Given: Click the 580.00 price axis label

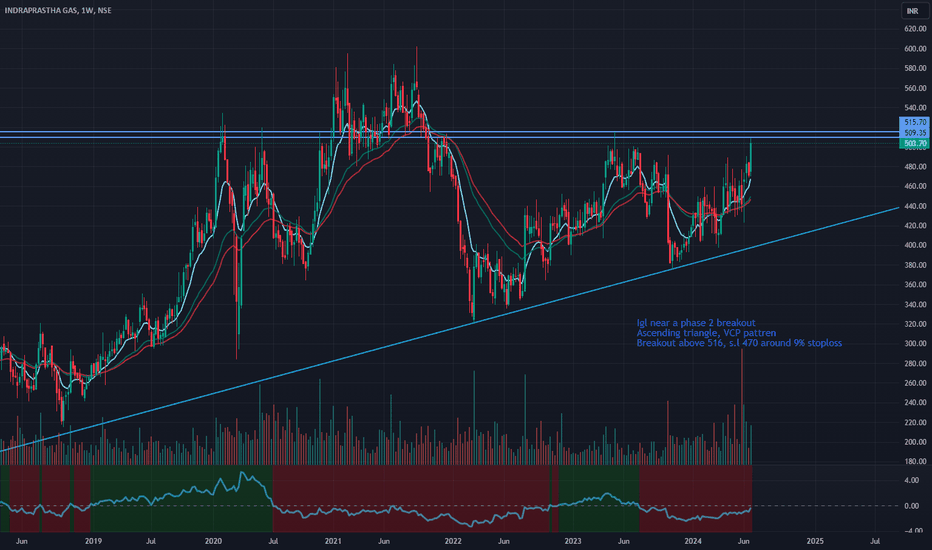Looking at the screenshot, I should click(x=915, y=68).
